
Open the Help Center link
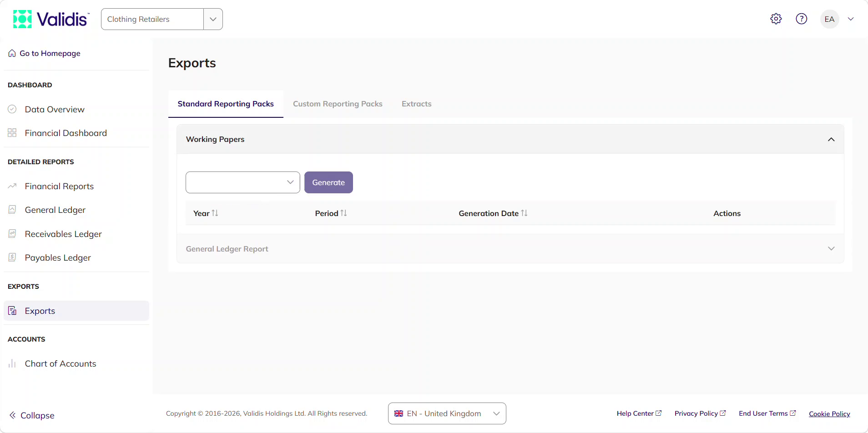[x=635, y=413]
